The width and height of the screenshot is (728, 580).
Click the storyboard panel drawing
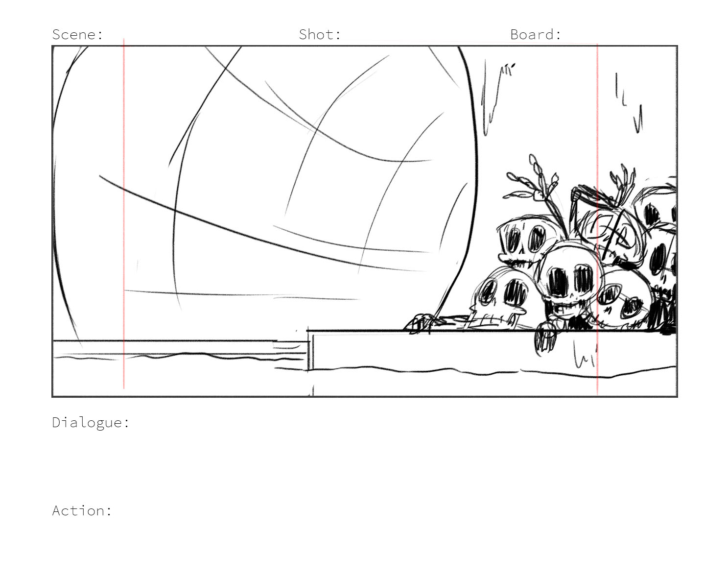(365, 221)
